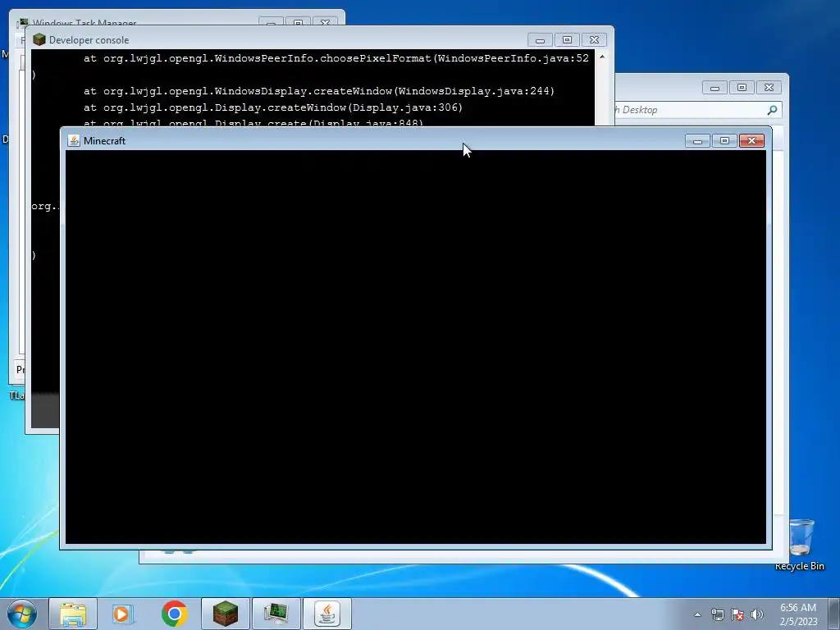
Task: Launch Windows Media Player from taskbar
Action: point(123,614)
